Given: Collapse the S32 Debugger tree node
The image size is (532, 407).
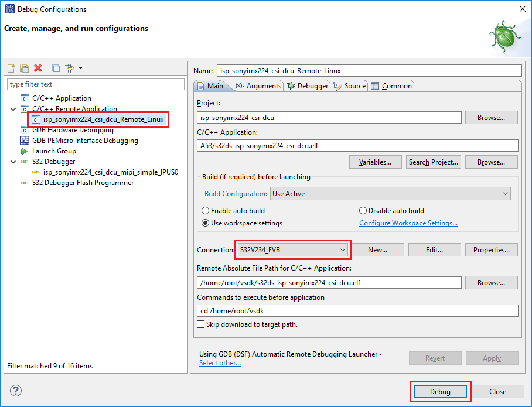Looking at the screenshot, I should coord(13,162).
